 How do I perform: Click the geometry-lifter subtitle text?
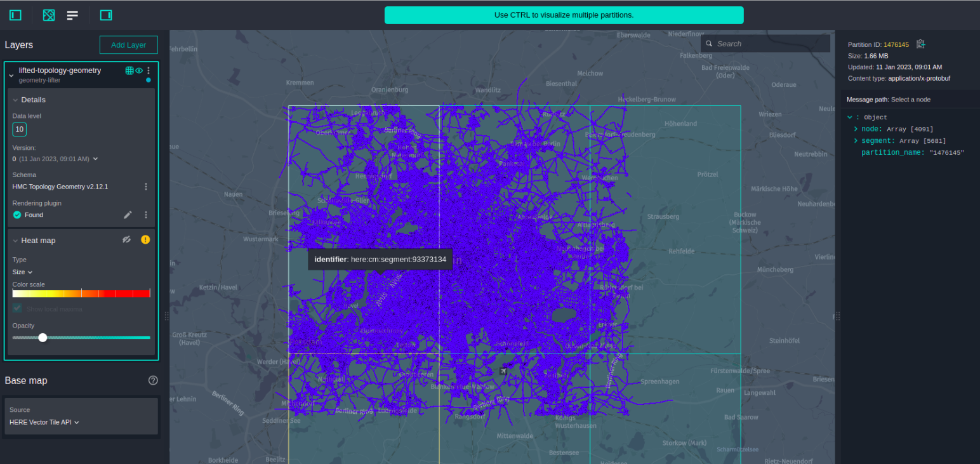(x=39, y=80)
